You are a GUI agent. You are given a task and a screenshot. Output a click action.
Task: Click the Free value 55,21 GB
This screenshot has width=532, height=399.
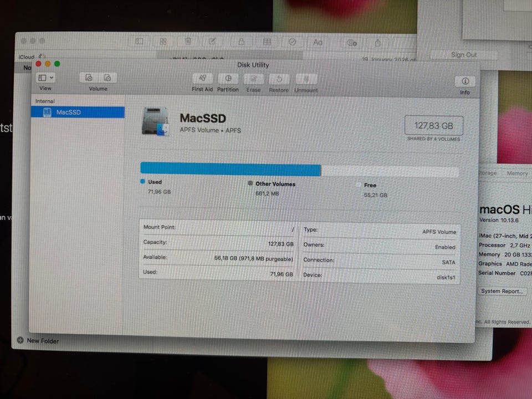click(x=376, y=195)
